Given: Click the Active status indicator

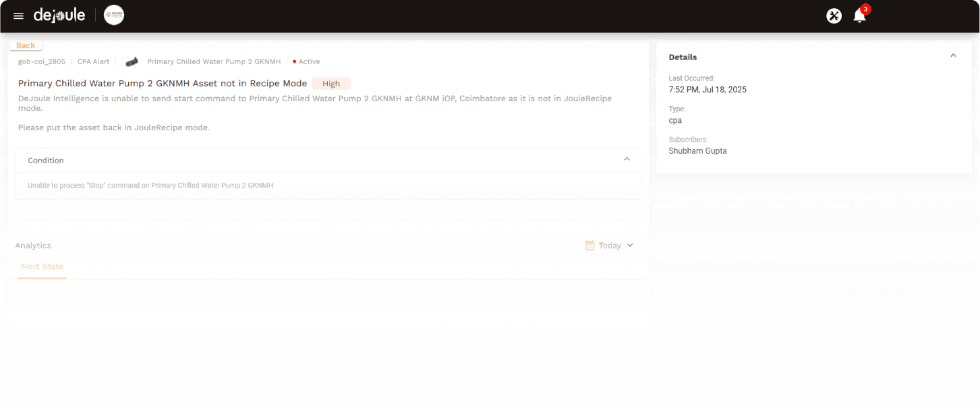Looking at the screenshot, I should [x=307, y=61].
